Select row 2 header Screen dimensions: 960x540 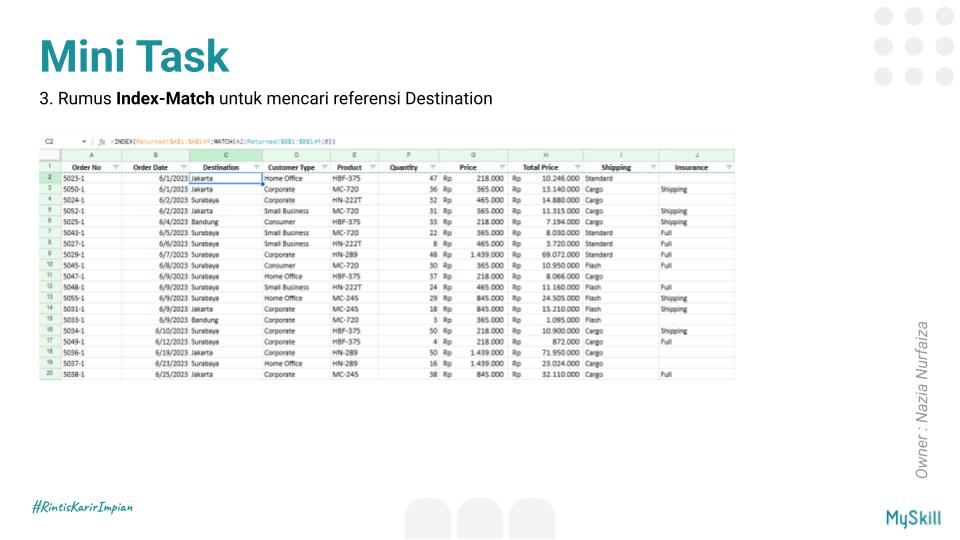[50, 178]
